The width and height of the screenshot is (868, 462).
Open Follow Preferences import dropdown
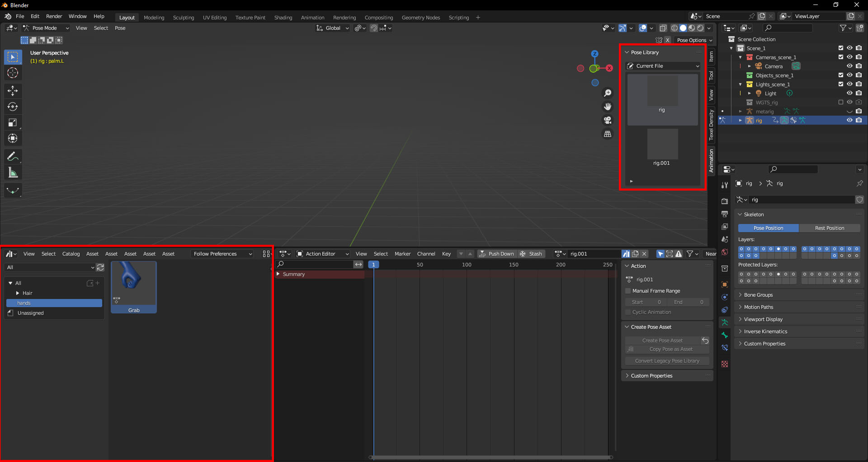222,254
